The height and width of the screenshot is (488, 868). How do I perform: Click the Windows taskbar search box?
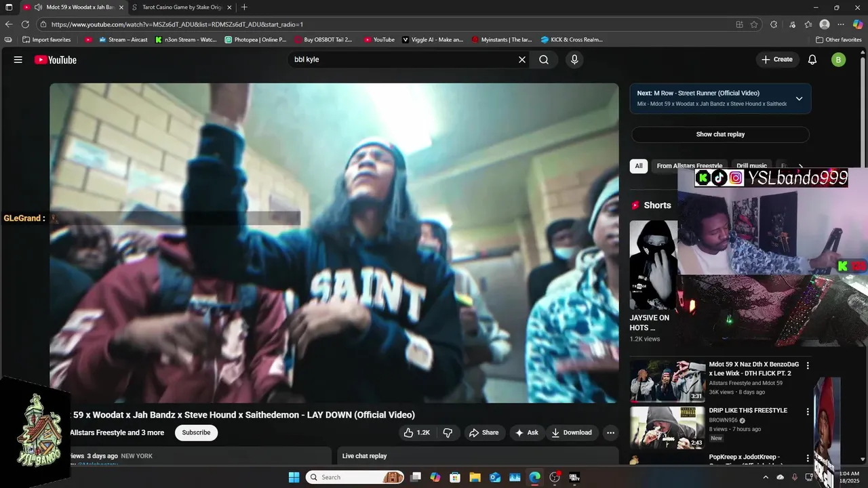point(355,477)
